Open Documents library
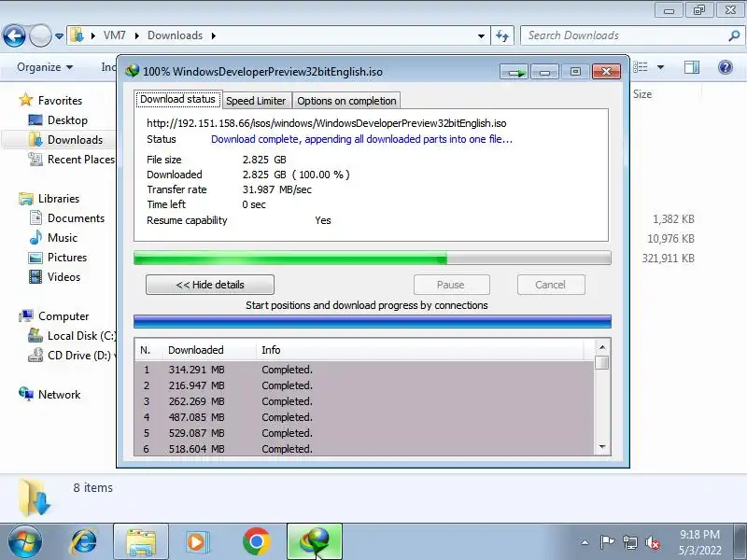747x560 pixels. [x=76, y=218]
